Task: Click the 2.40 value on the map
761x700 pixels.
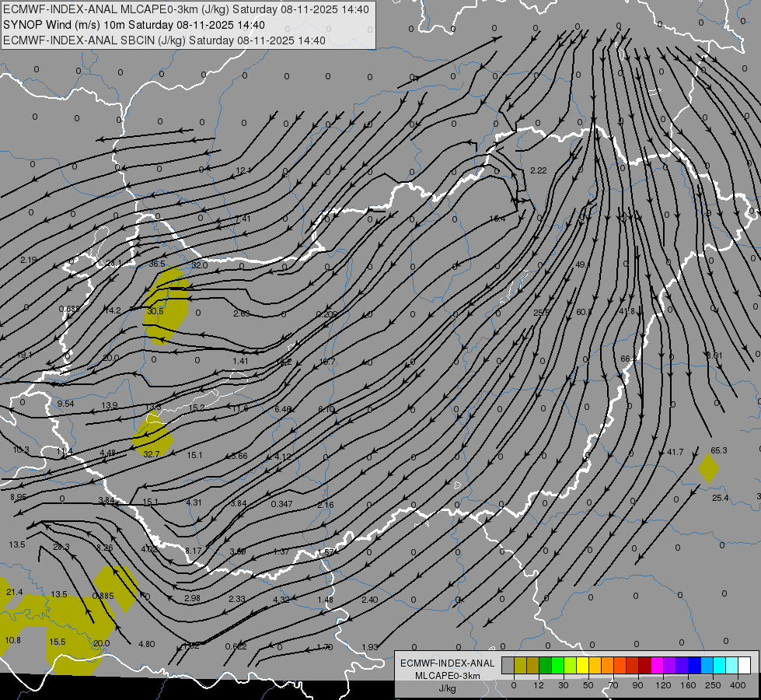Action: point(370,600)
